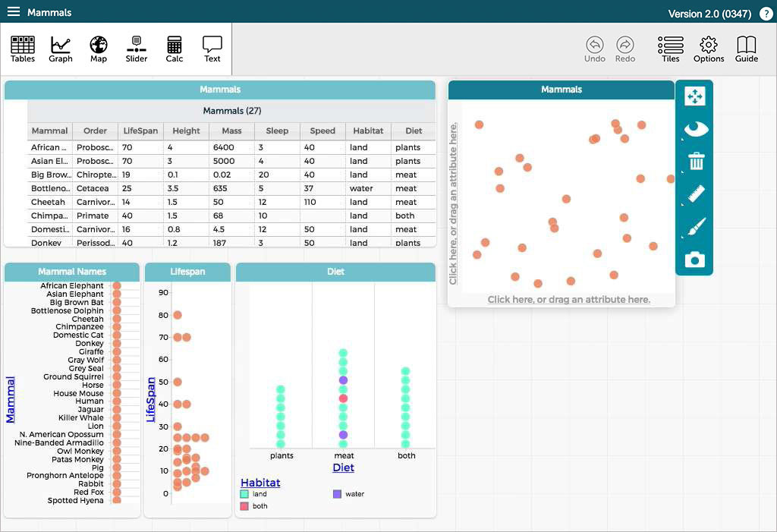
Task: Add a Text component
Action: coord(212,49)
